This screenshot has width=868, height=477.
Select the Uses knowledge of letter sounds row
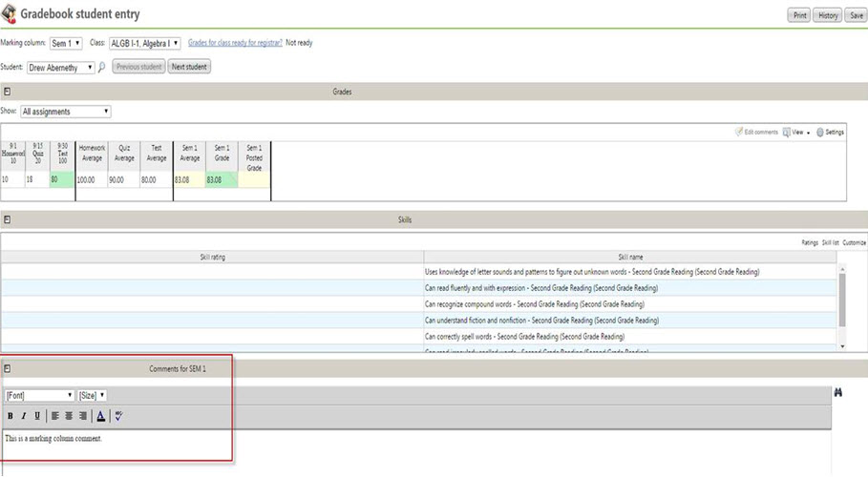click(418, 272)
